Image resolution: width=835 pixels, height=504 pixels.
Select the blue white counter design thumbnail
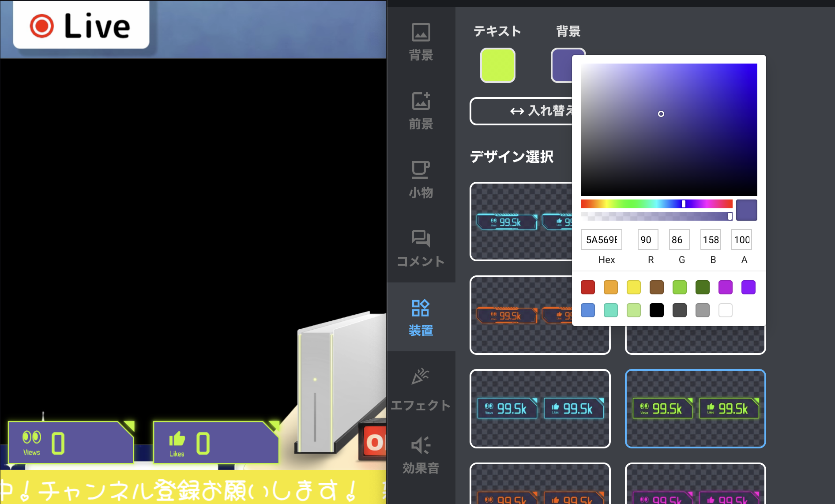click(540, 409)
